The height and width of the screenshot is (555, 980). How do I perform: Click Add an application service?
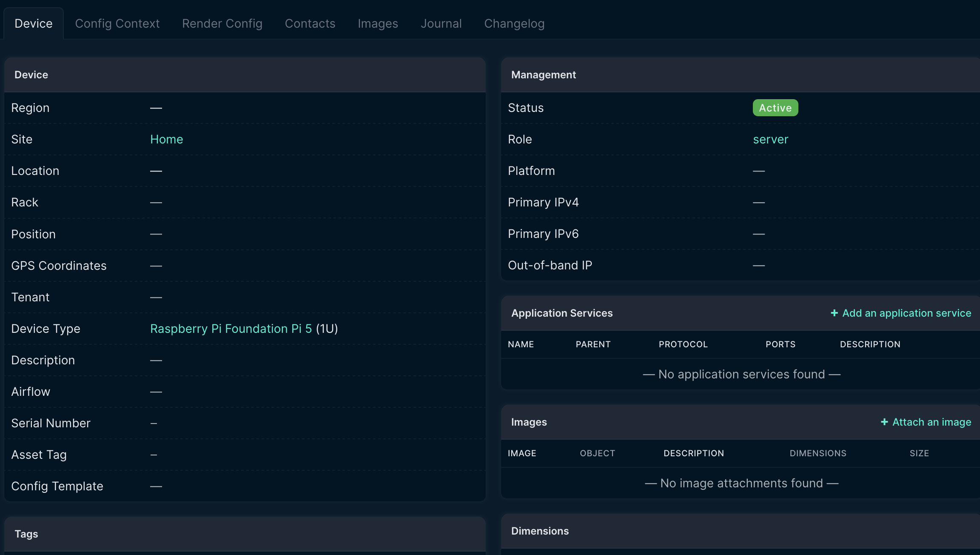906,313
